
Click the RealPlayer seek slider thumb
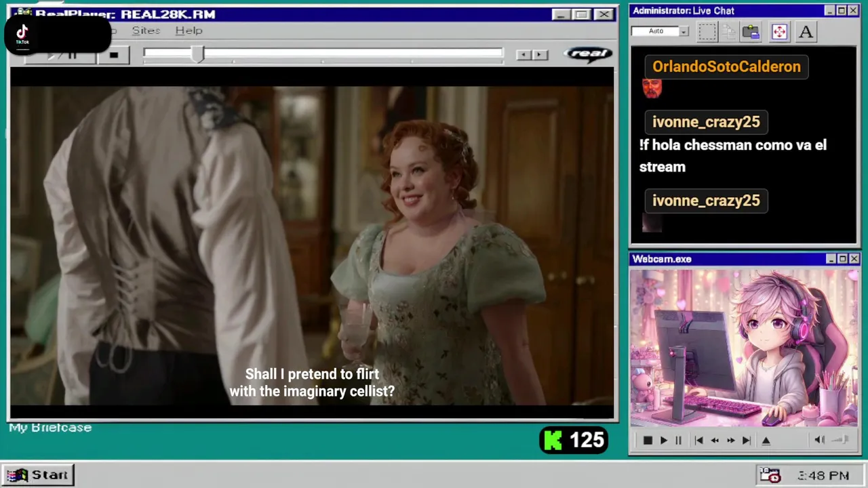[197, 55]
